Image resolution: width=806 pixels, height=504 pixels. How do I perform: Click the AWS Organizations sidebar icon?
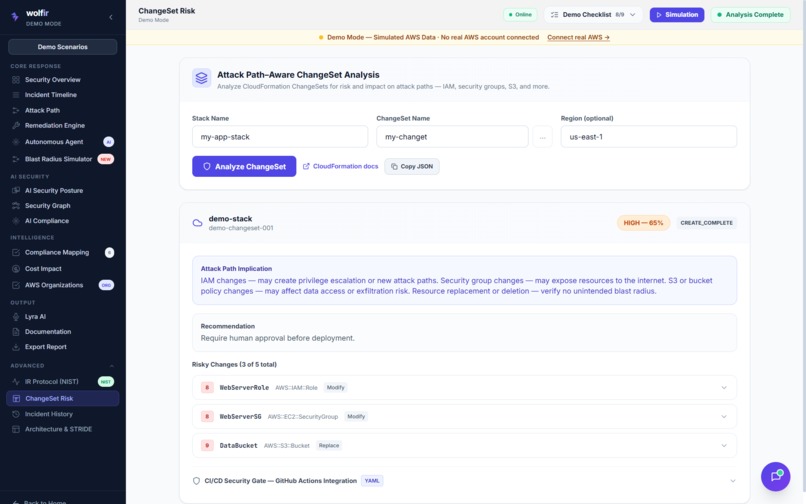click(x=16, y=285)
